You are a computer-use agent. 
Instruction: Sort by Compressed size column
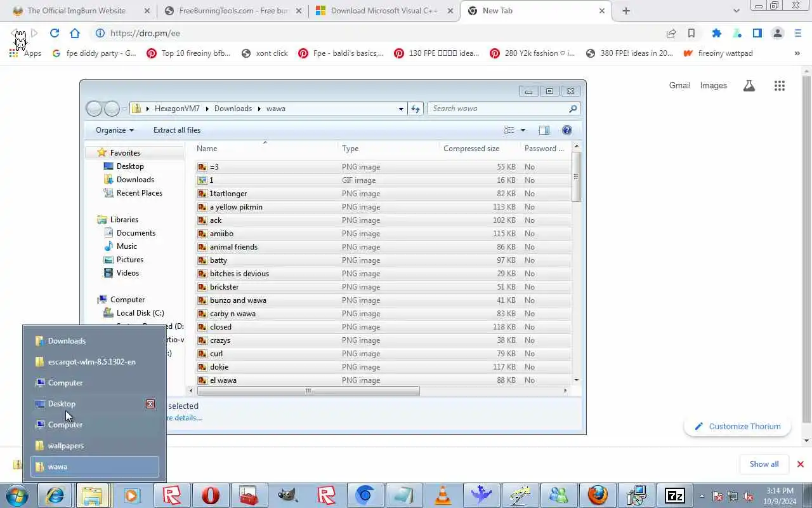click(471, 149)
